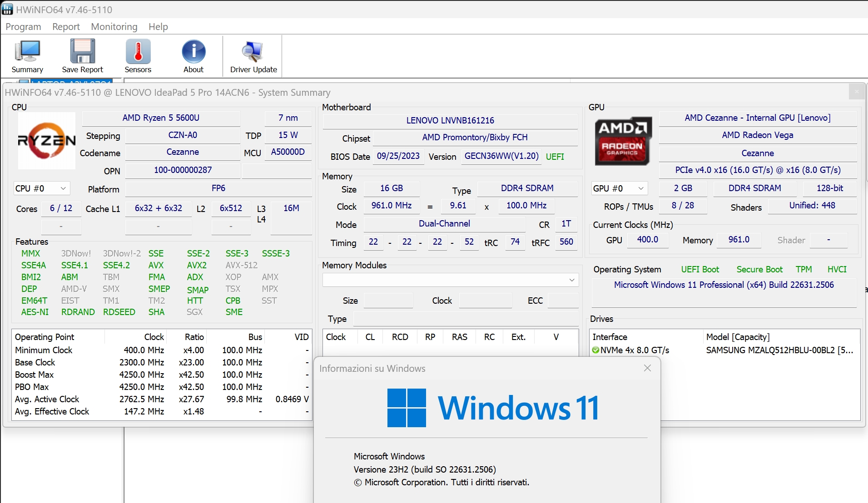Click the "Secure Boot" status label
The width and height of the screenshot is (868, 503).
pos(759,270)
